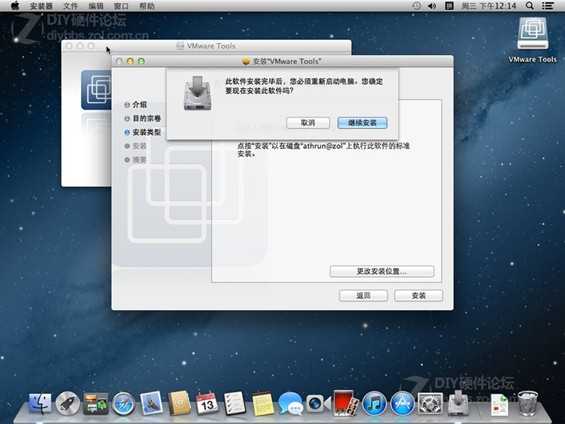Open Mail stamp icon in the Dock

151,403
